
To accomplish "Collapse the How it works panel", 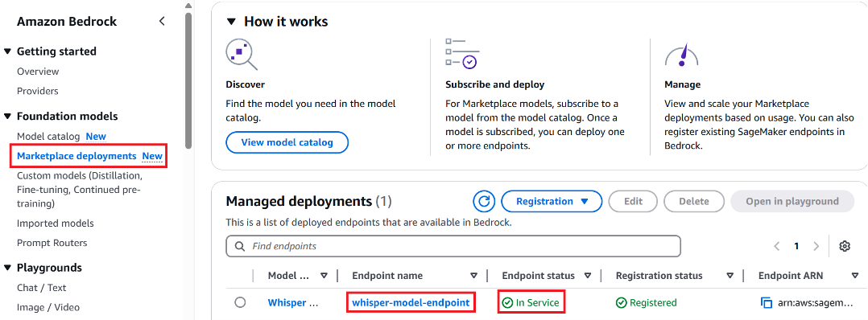I will 231,22.
